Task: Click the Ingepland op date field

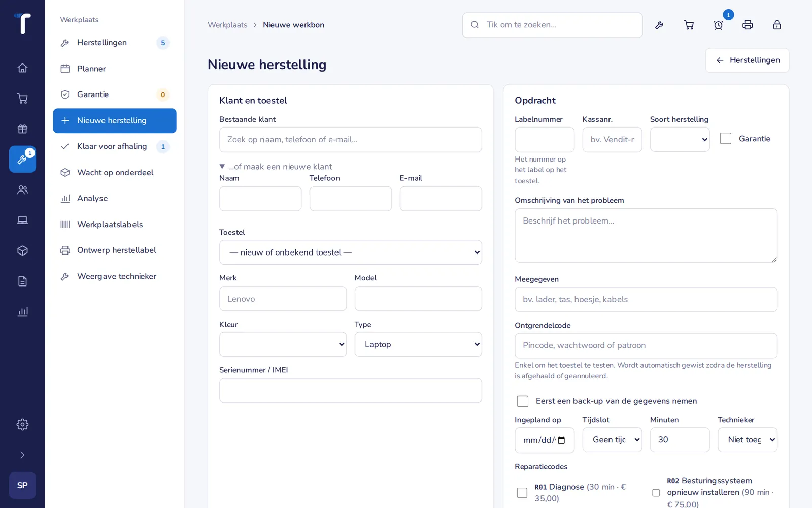Action: click(x=545, y=440)
